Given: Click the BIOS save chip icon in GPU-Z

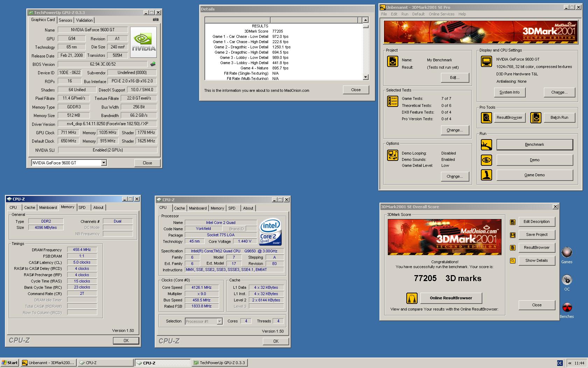Looking at the screenshot, I should pos(153,64).
